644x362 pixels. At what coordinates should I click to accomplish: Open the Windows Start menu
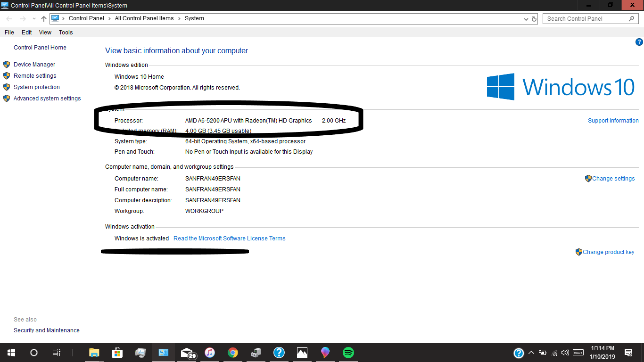[x=11, y=353]
